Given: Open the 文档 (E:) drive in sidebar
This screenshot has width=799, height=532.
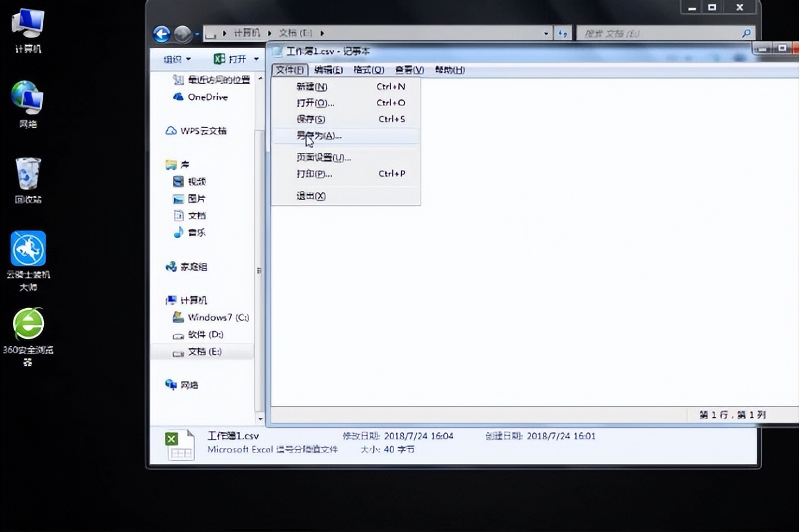Looking at the screenshot, I should point(197,352).
